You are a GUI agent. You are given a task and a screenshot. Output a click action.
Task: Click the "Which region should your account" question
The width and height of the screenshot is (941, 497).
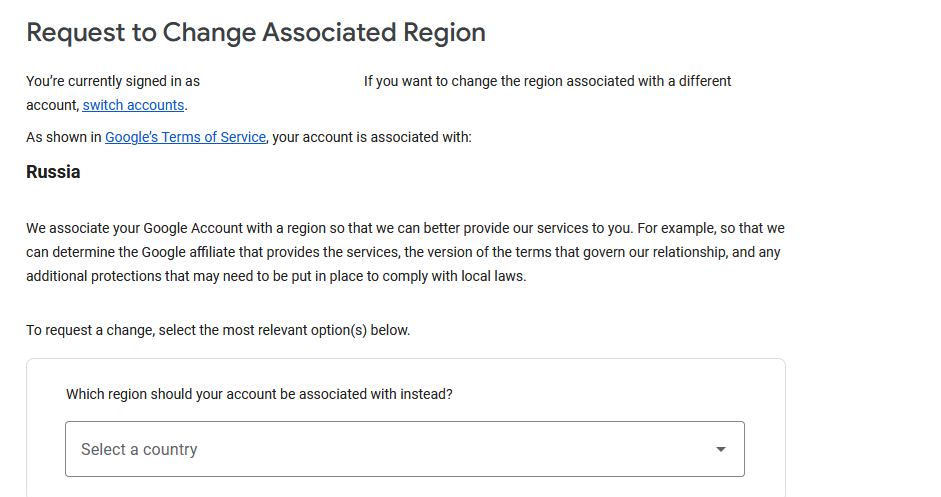[259, 394]
